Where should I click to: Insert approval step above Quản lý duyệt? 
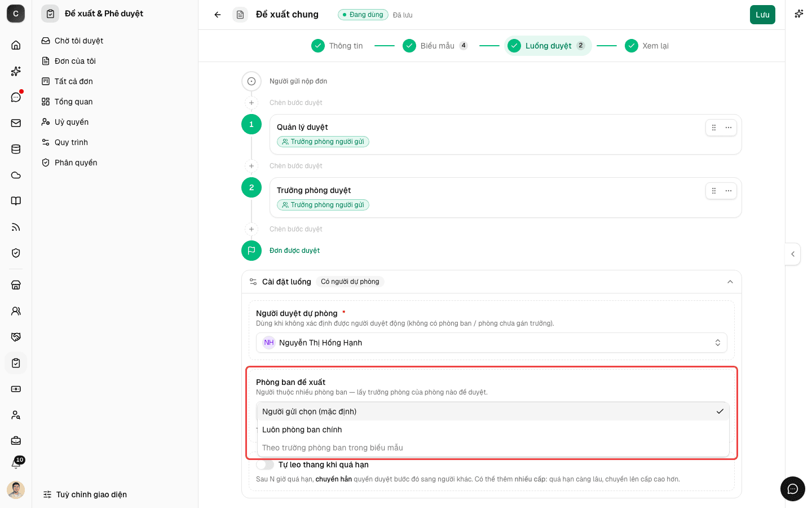[x=251, y=103]
